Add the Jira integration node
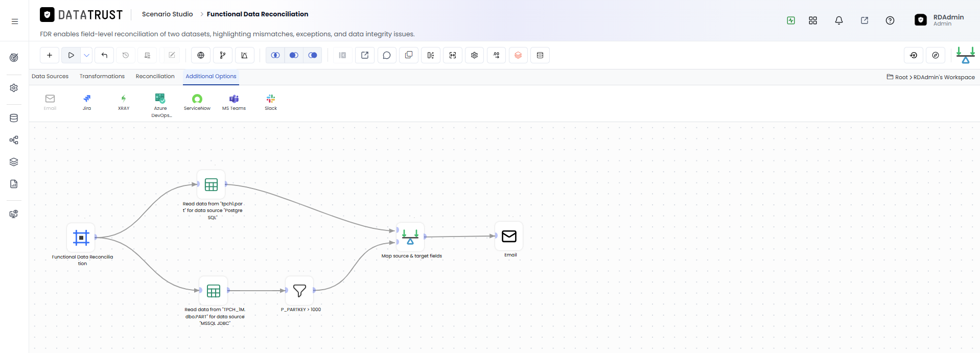 (x=87, y=102)
